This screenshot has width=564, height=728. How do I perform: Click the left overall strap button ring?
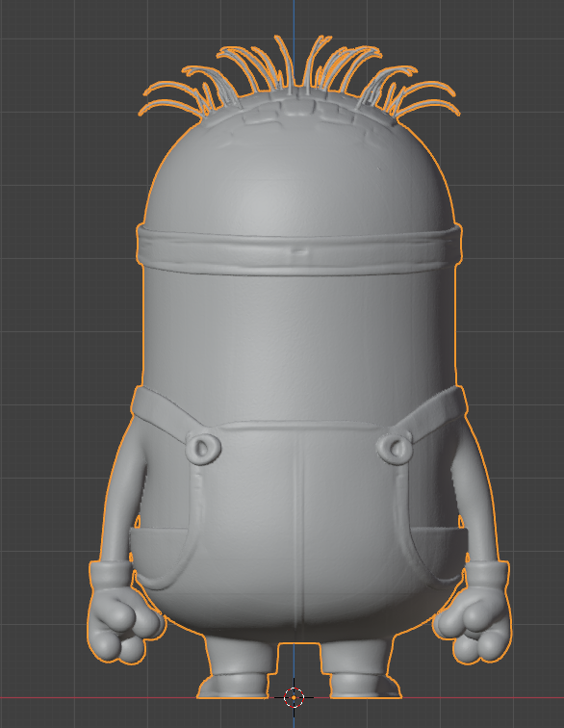point(203,448)
